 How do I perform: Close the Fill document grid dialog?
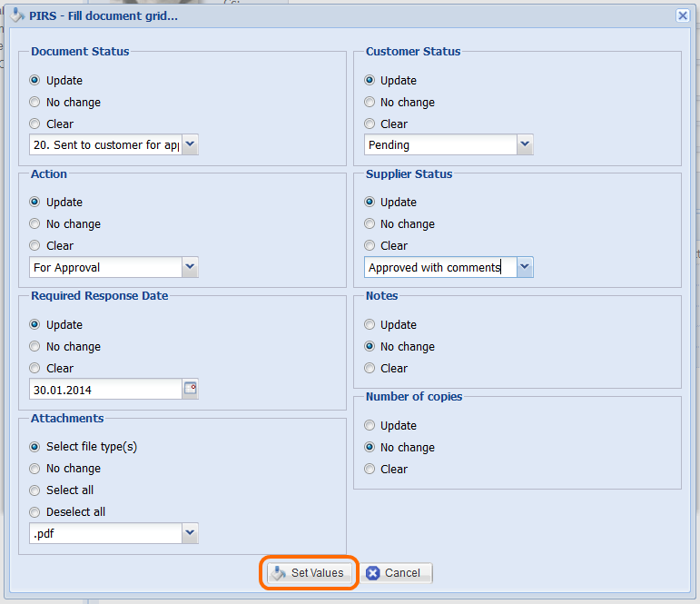(683, 15)
